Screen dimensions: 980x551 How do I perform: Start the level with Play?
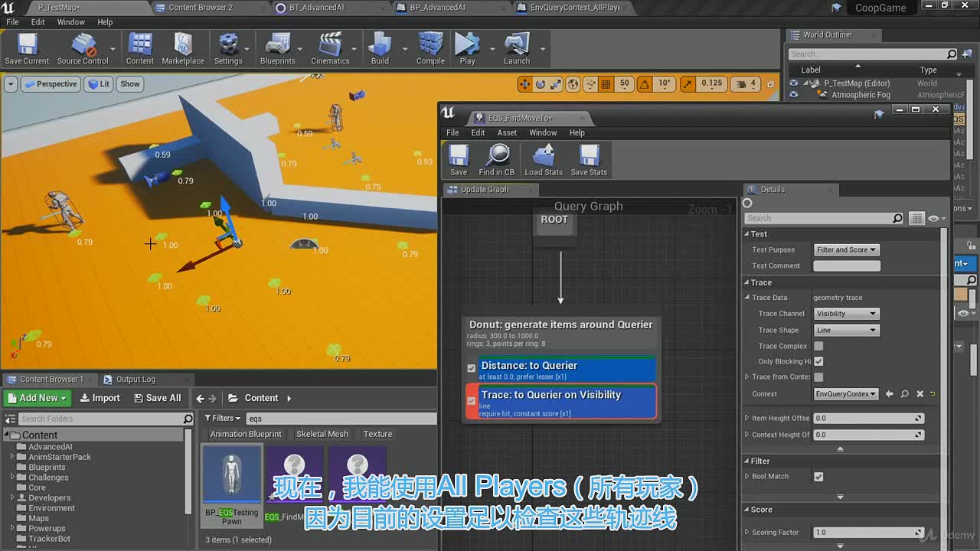pyautogui.click(x=467, y=49)
